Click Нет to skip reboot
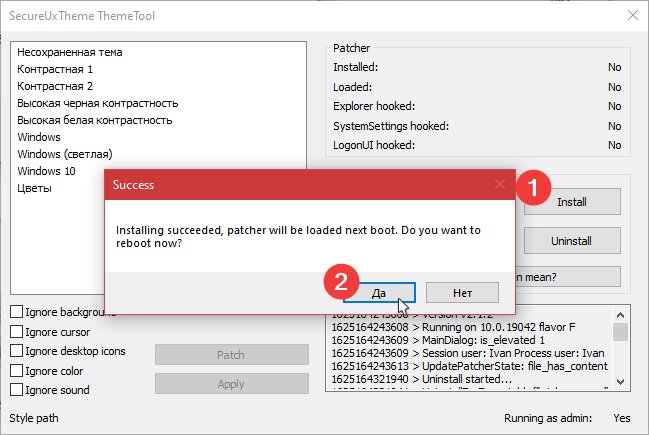 462,293
